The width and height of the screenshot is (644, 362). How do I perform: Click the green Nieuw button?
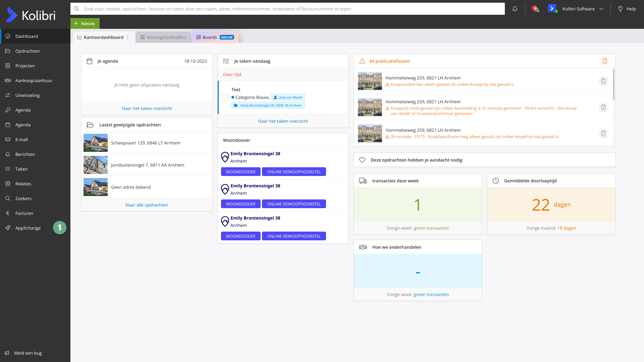[x=85, y=23]
